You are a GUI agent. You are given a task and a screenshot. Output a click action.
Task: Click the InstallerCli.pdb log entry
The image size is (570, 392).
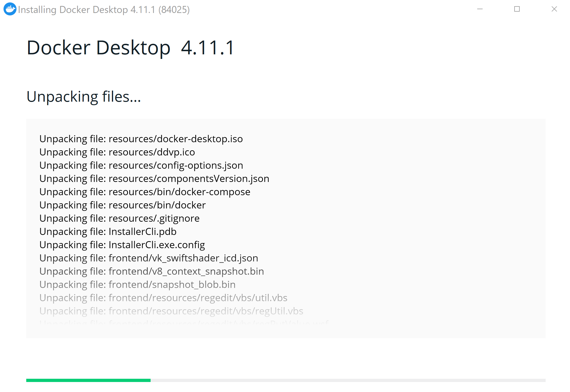[x=108, y=232]
